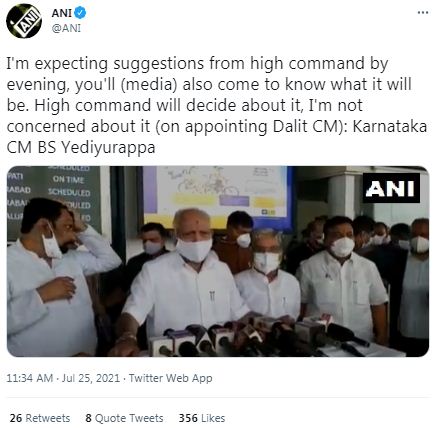This screenshot has width=434, height=428.
Task: Click the map poster behind the speaker
Action: click(218, 197)
